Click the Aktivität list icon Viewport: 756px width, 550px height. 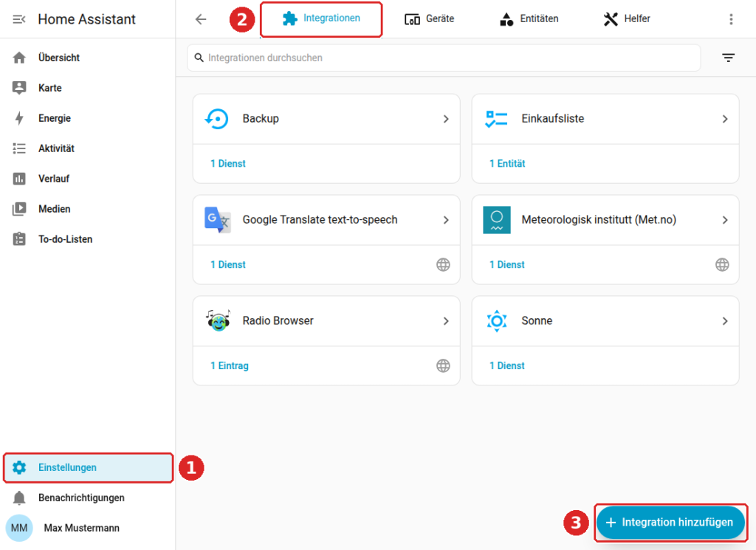pyautogui.click(x=19, y=148)
